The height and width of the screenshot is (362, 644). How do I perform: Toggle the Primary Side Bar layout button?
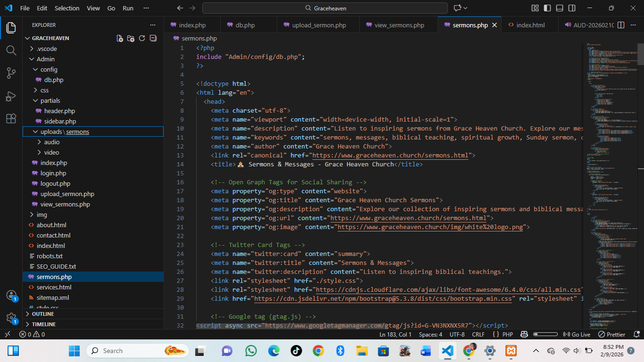547,8
